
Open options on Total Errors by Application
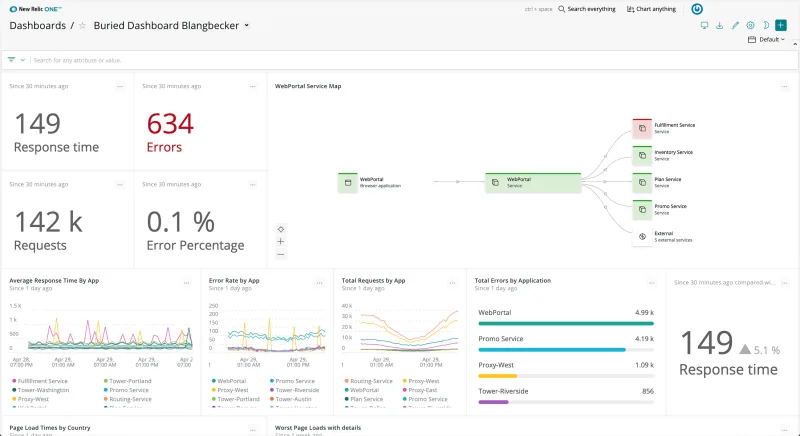(652, 283)
